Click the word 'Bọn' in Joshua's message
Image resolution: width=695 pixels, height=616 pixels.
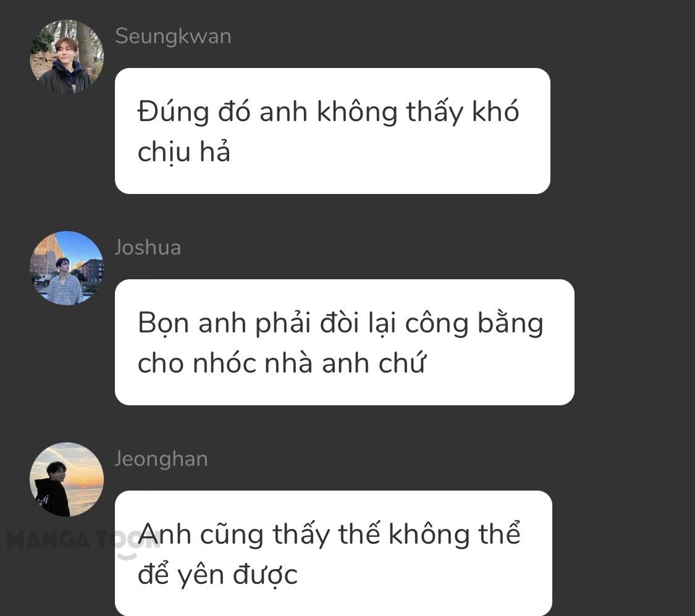tap(164, 324)
